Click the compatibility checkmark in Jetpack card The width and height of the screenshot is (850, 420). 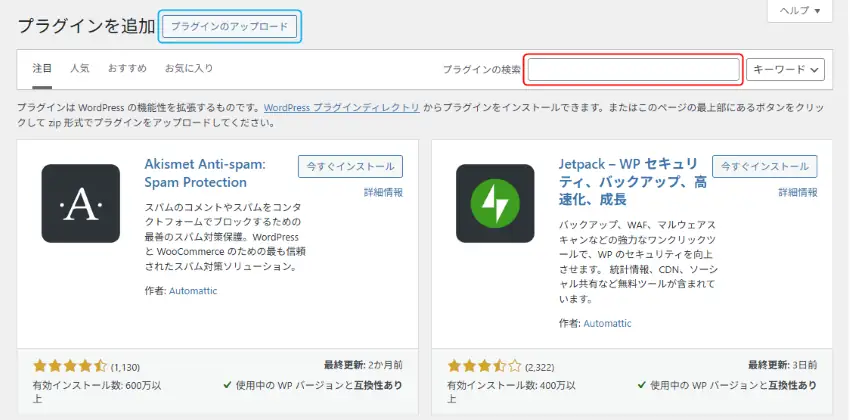tap(642, 385)
